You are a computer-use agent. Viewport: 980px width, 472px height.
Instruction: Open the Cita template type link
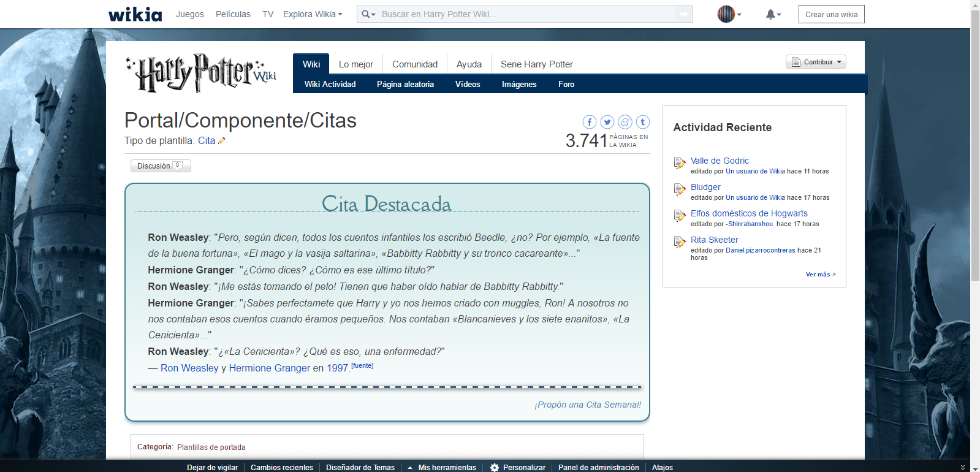click(x=207, y=140)
